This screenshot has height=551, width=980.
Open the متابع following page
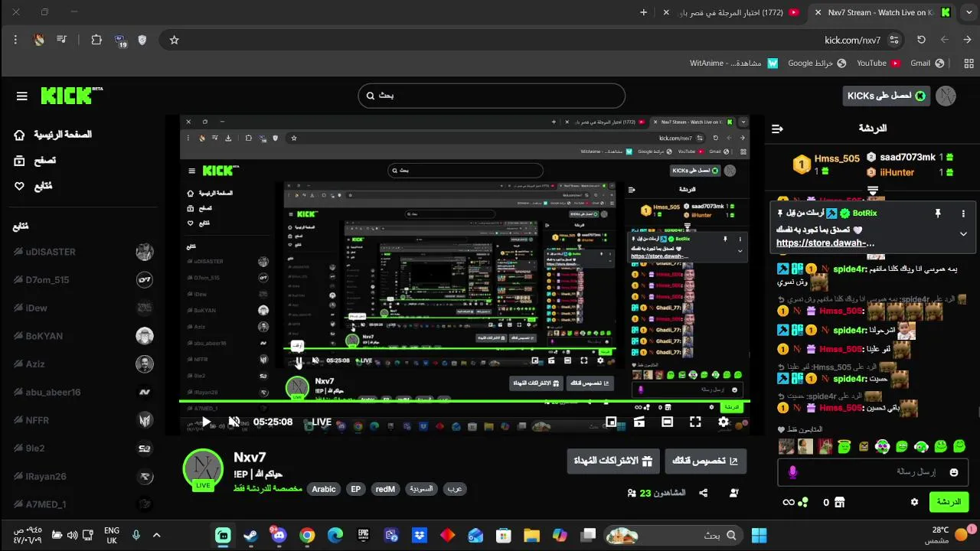click(x=34, y=186)
